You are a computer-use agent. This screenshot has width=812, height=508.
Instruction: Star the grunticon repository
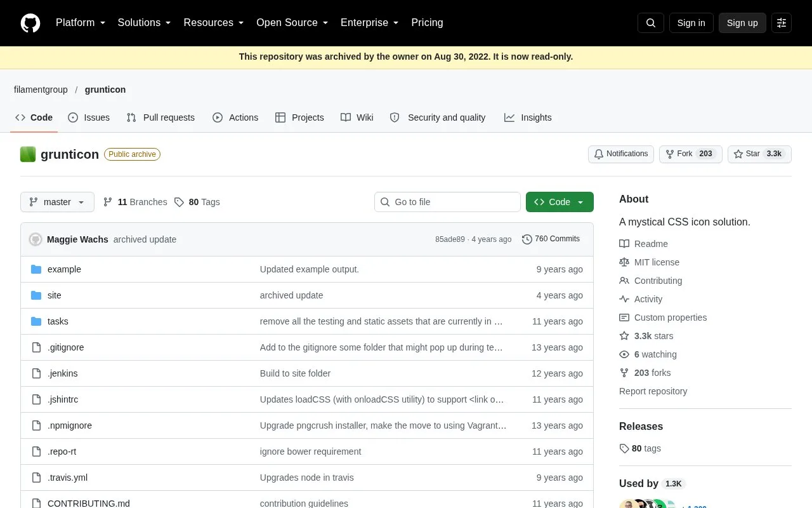point(759,154)
